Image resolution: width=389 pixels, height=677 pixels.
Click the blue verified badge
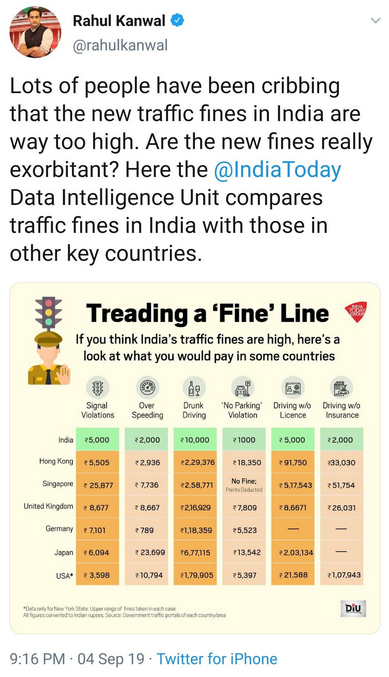(x=177, y=20)
